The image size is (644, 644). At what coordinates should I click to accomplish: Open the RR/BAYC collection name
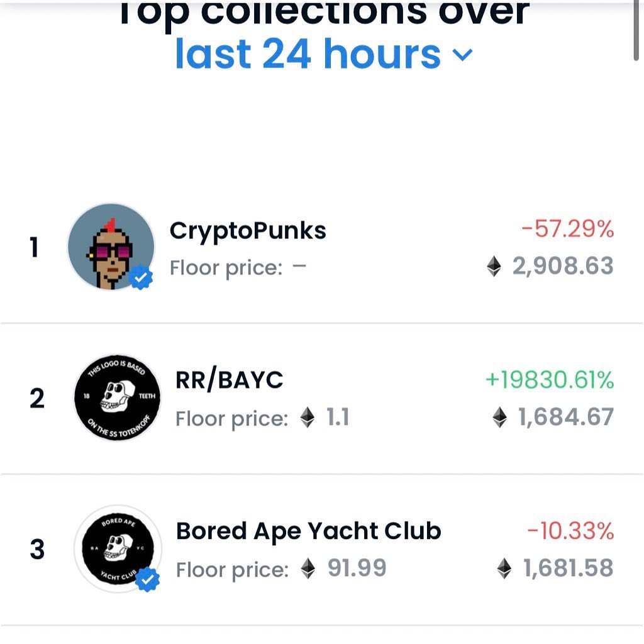pos(230,380)
